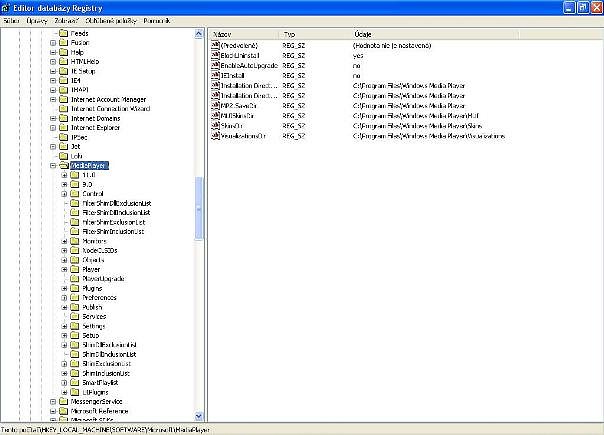Click the string icon of the default value

pyautogui.click(x=215, y=45)
